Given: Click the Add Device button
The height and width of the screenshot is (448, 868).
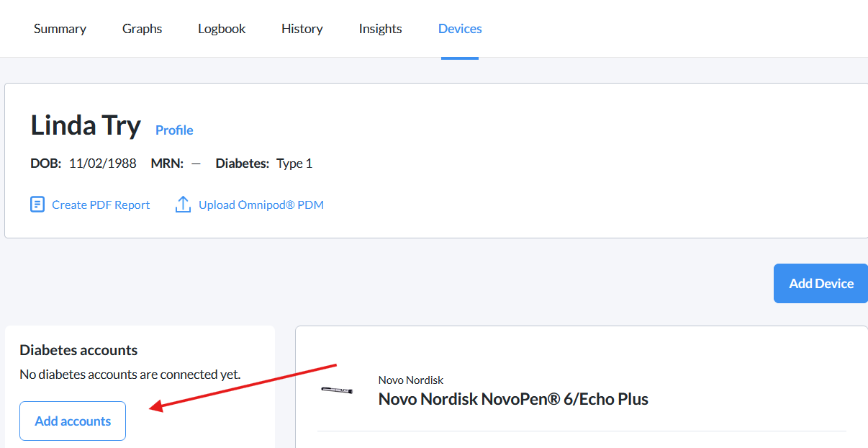Looking at the screenshot, I should (x=820, y=283).
